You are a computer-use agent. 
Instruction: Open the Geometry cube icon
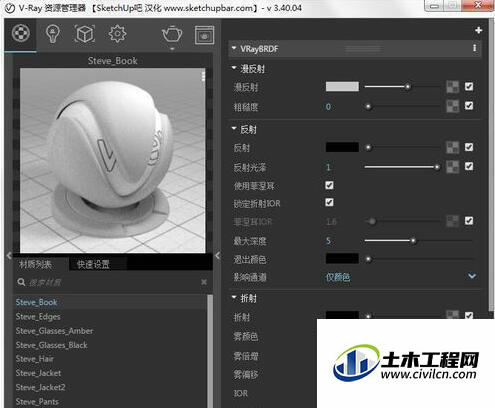85,34
